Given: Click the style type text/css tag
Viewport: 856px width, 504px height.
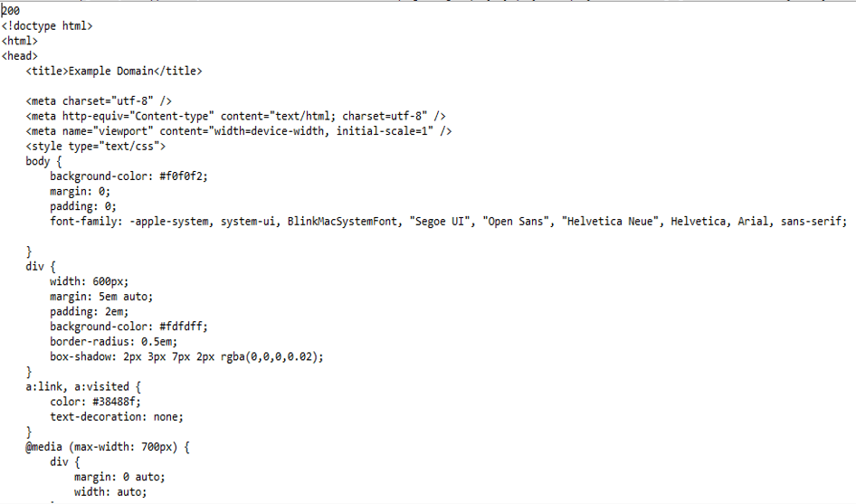Looking at the screenshot, I should [x=95, y=146].
